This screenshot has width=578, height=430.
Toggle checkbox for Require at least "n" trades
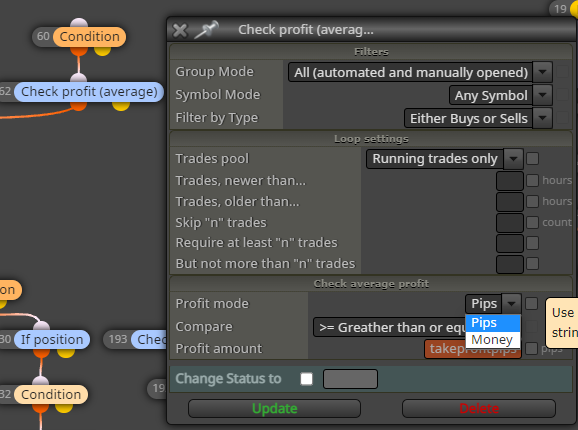(x=533, y=243)
